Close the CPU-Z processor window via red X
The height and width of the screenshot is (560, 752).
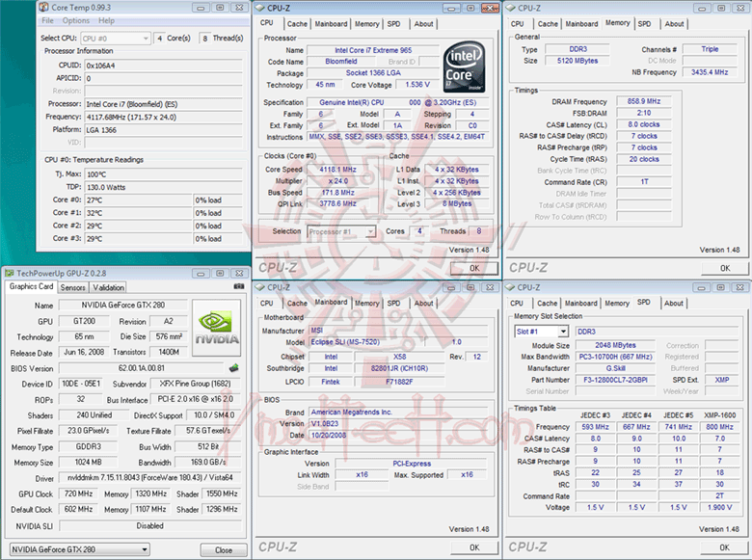tap(490, 8)
